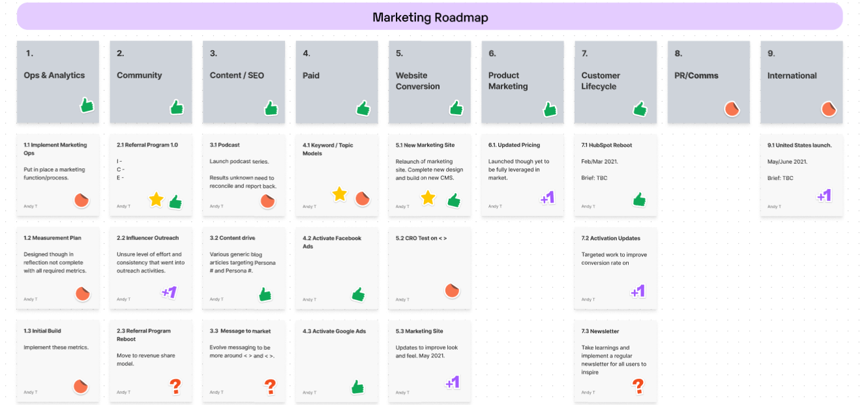Click the yellow star on 5.1 New Marketing Site

point(428,198)
